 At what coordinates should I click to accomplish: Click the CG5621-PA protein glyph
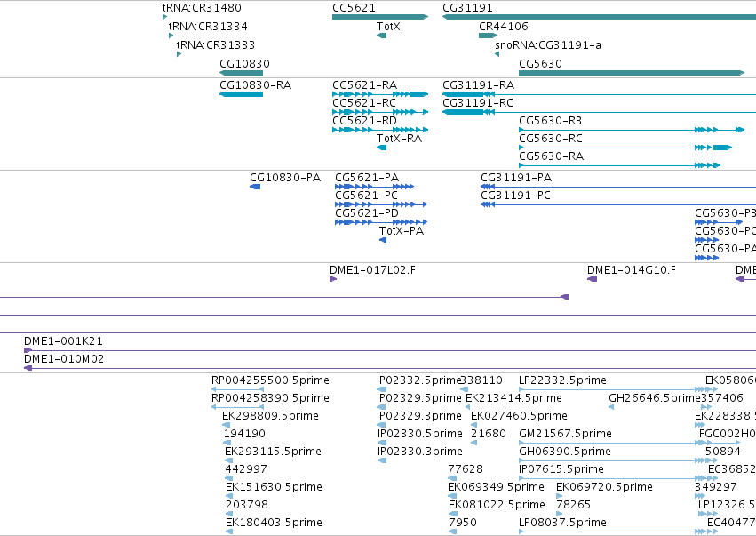374,187
